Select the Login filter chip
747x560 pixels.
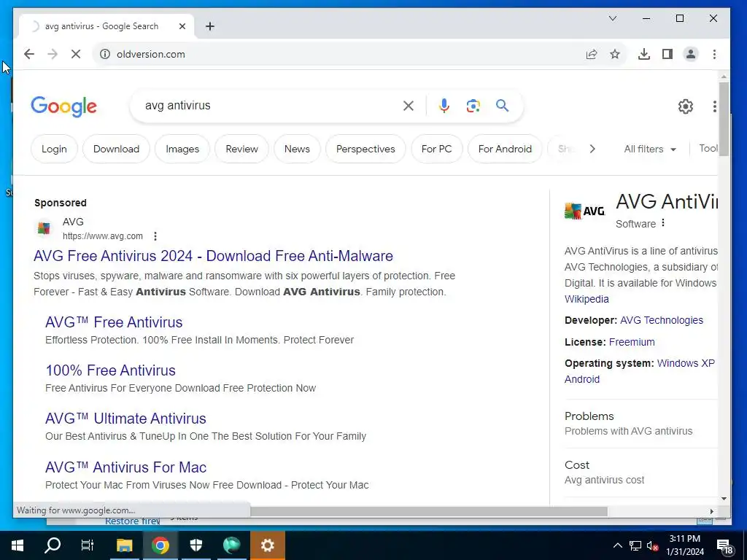tap(54, 149)
